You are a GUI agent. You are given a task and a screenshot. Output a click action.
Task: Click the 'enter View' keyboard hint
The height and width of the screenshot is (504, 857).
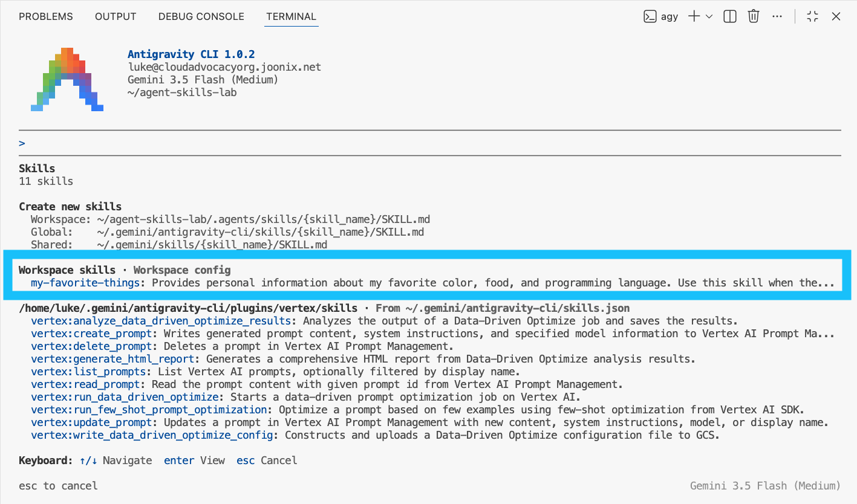194,460
